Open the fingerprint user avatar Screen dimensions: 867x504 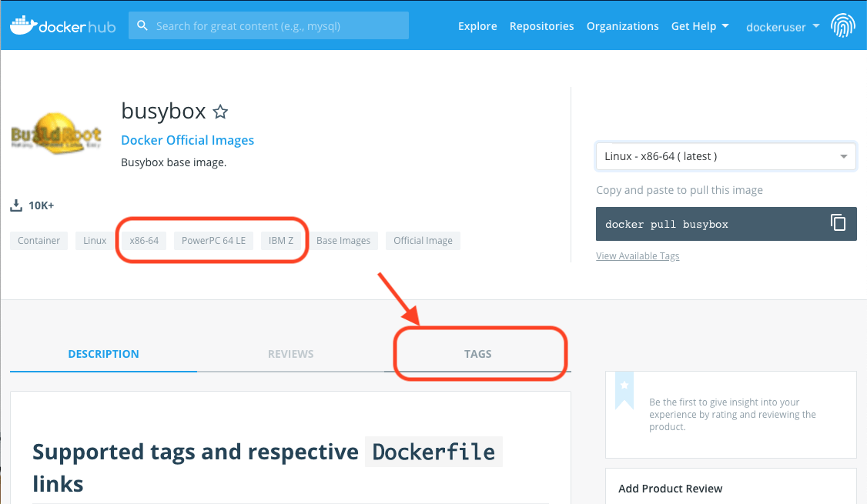tap(842, 26)
